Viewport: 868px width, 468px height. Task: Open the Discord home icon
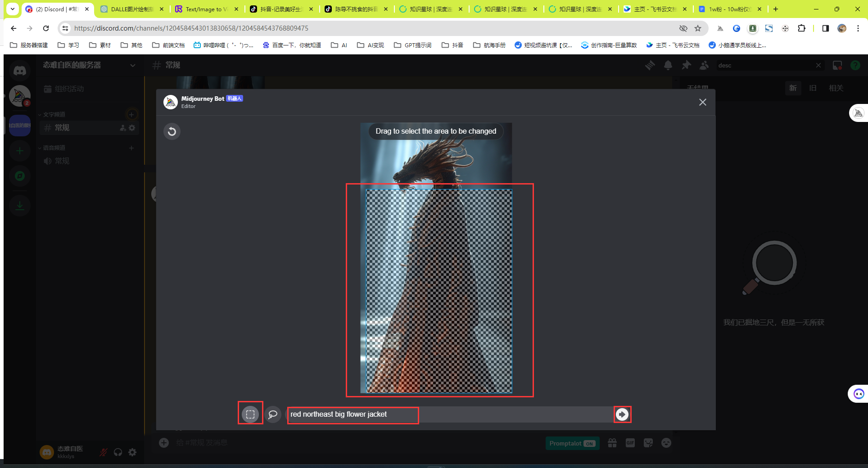(x=20, y=71)
